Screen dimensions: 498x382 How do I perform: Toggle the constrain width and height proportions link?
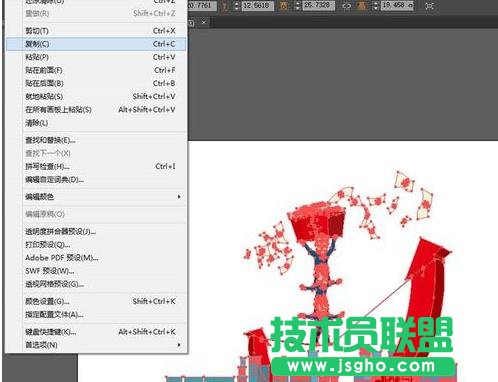pyautogui.click(x=347, y=6)
